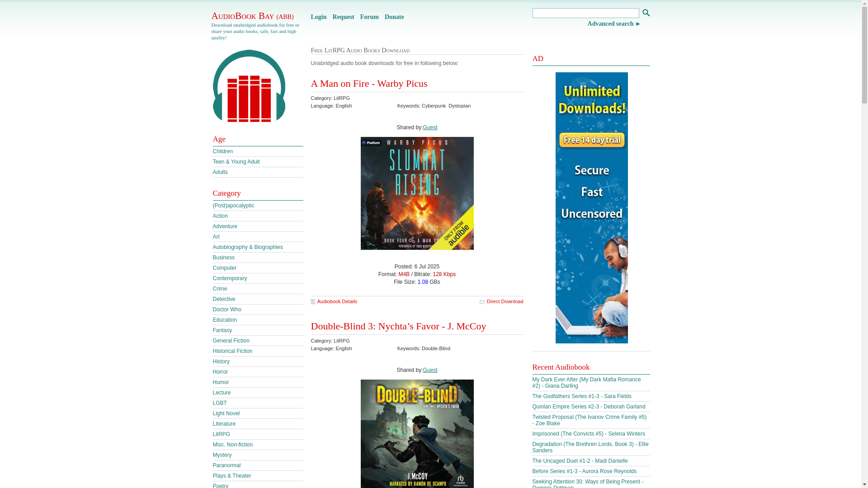
Task: Open Paranormal category
Action: (226, 465)
